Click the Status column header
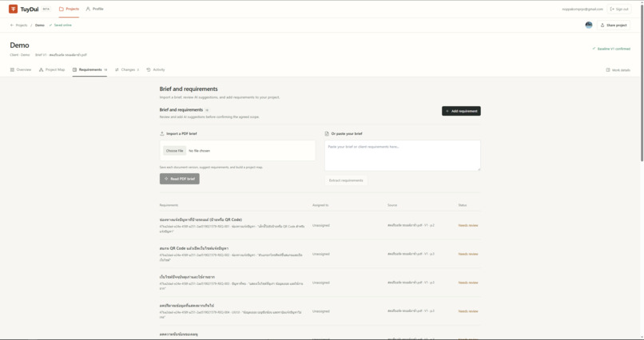The height and width of the screenshot is (340, 644). point(463,205)
